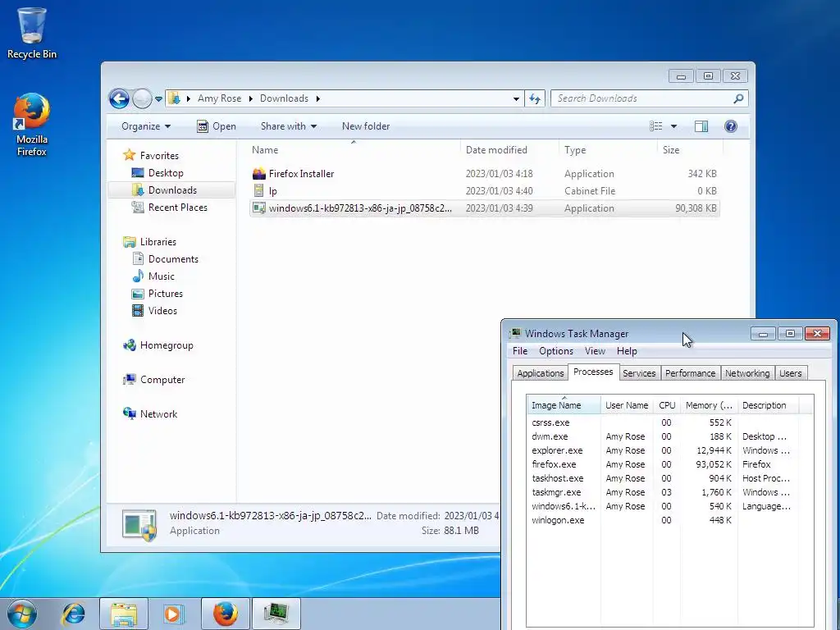The width and height of the screenshot is (840, 630).
Task: Open the Recycle Bin desktop icon
Action: click(x=32, y=33)
